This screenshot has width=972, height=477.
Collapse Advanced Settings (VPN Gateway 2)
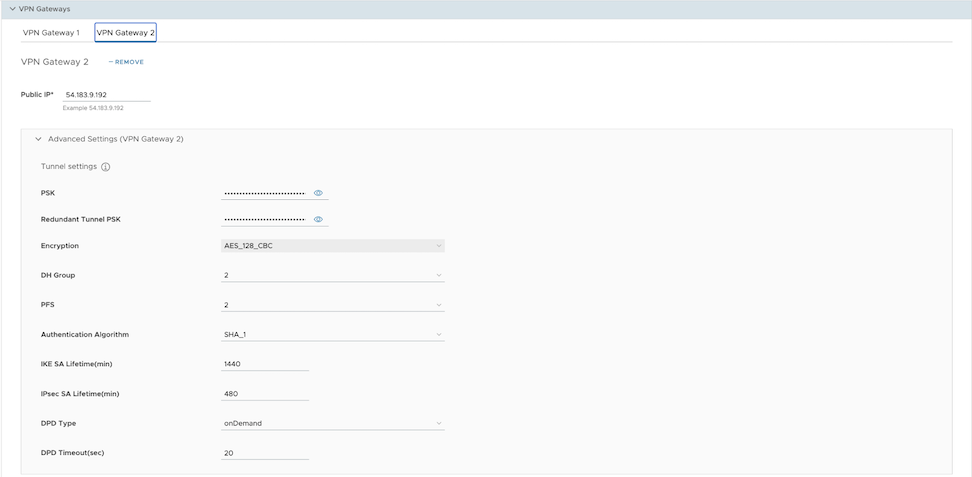38,139
